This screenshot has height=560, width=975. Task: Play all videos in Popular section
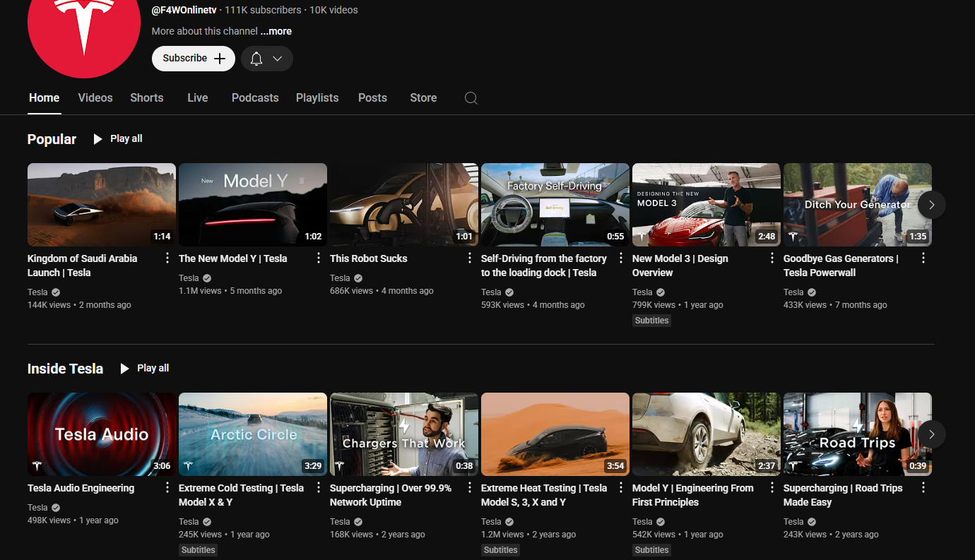[118, 139]
